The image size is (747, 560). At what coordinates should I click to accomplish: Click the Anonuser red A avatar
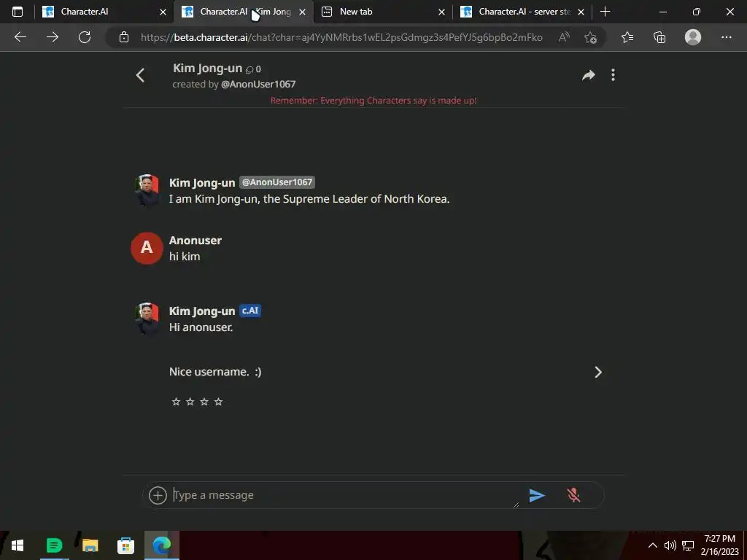(x=147, y=248)
